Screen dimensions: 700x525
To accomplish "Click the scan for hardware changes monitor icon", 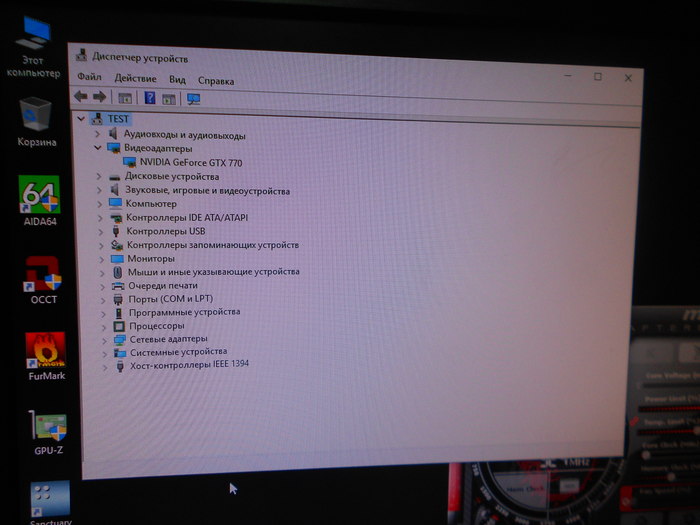I will [x=193, y=99].
